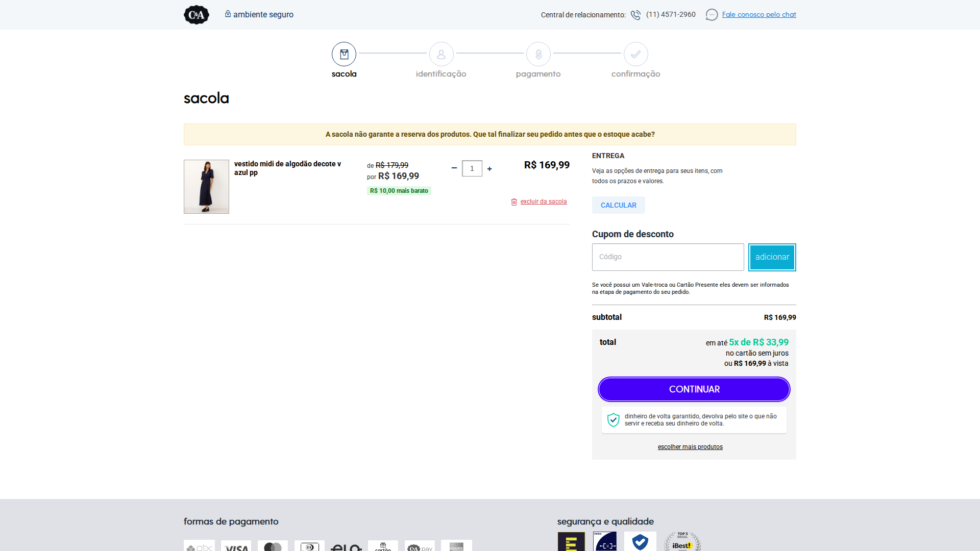Screen dimensions: 980x551
Task: Click the American Express payment icon
Action: click(x=456, y=546)
